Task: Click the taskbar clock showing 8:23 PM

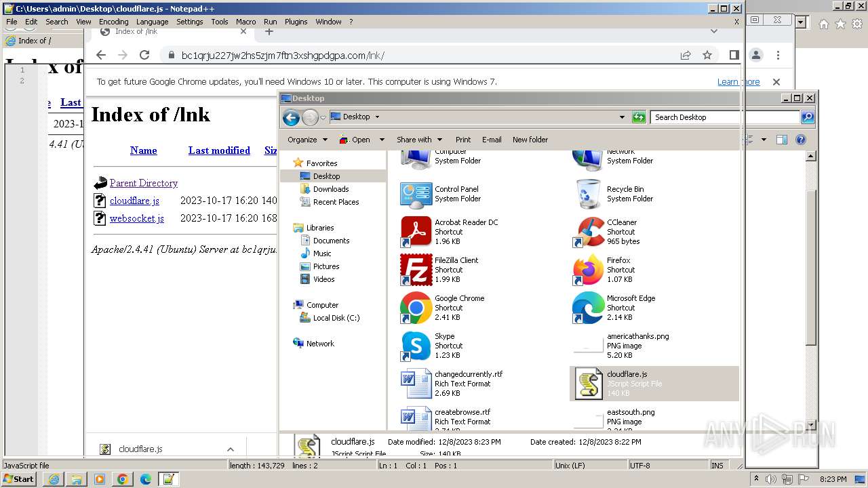Action: 832,479
